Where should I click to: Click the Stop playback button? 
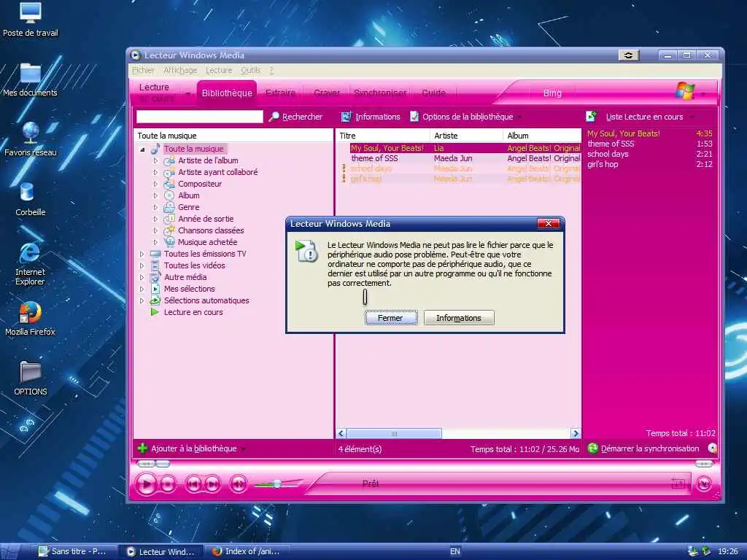click(x=168, y=484)
